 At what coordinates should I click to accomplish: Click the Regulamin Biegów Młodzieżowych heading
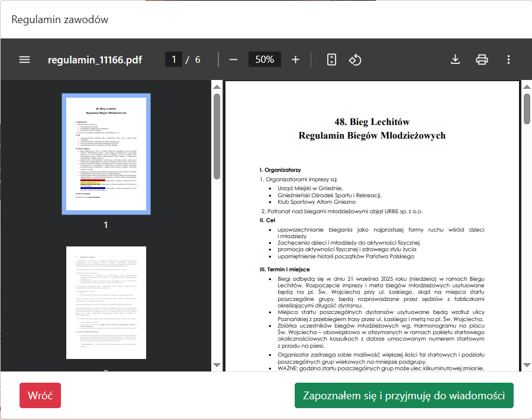pyautogui.click(x=372, y=136)
